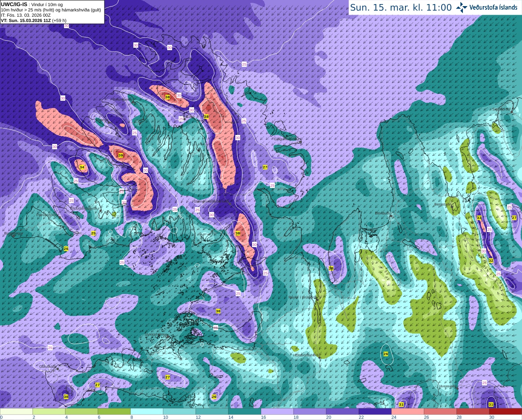
Task: Click the 0–2 m/s palest legend swatch
Action: pos(17,411)
